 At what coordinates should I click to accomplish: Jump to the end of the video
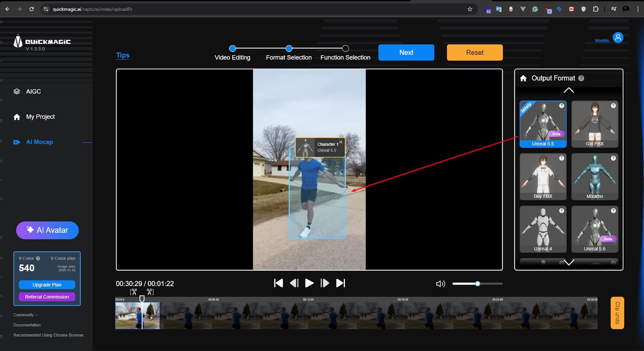point(341,283)
